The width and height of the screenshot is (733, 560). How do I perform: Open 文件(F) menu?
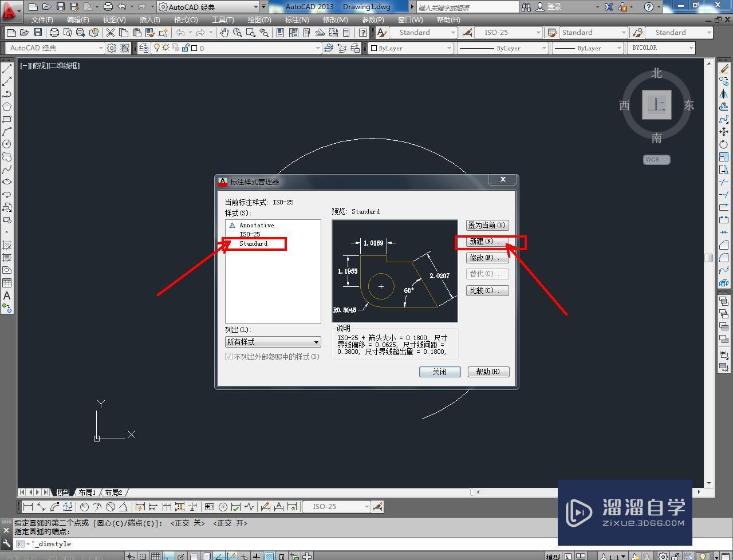42,19
